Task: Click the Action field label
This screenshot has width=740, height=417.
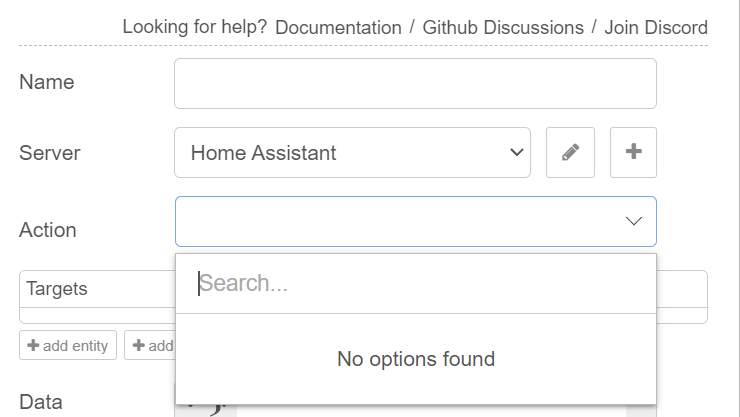Action: (x=48, y=230)
